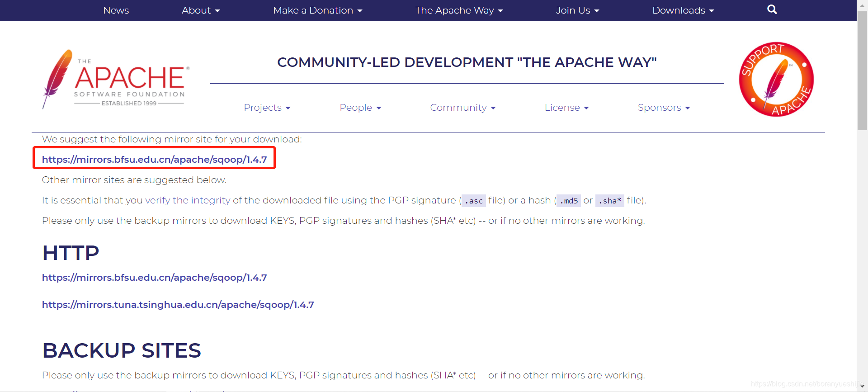The width and height of the screenshot is (868, 392).
Task: Click the Community-Led Development heading
Action: click(x=467, y=62)
